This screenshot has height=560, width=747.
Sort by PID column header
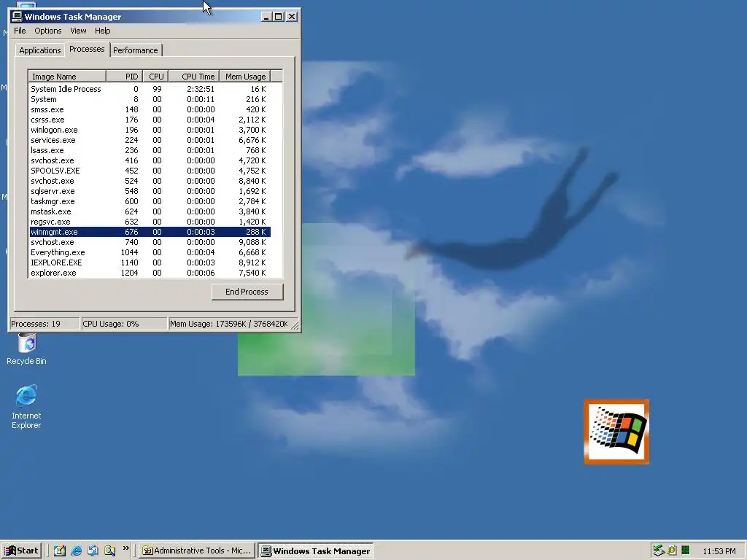124,76
